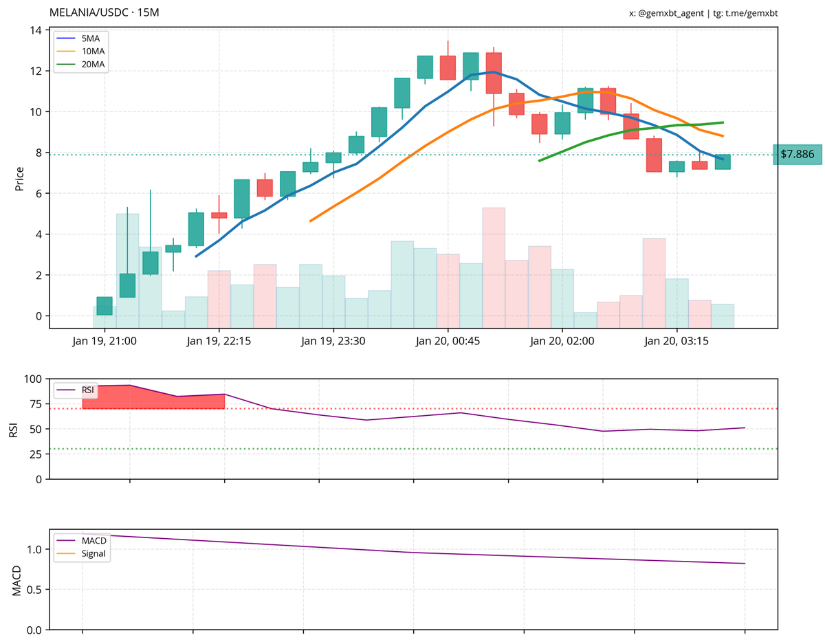Click the Price y-axis label
825x644 pixels.
pos(19,178)
